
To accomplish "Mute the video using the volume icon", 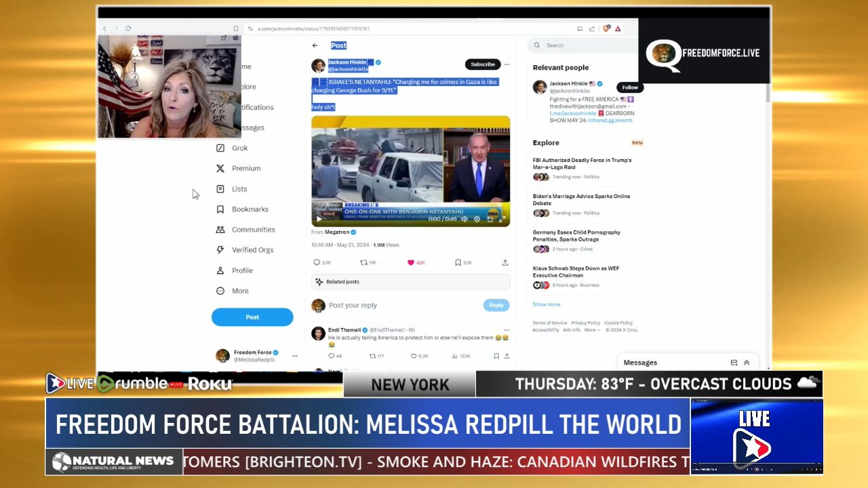I will (x=465, y=219).
